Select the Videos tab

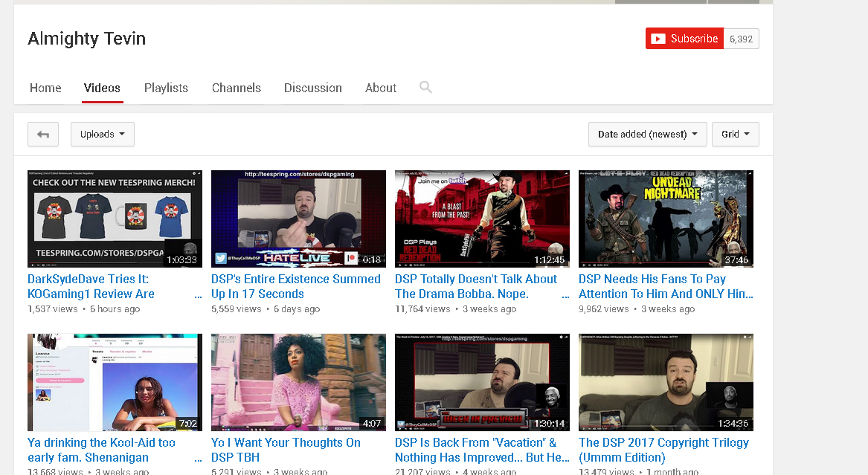[x=102, y=88]
